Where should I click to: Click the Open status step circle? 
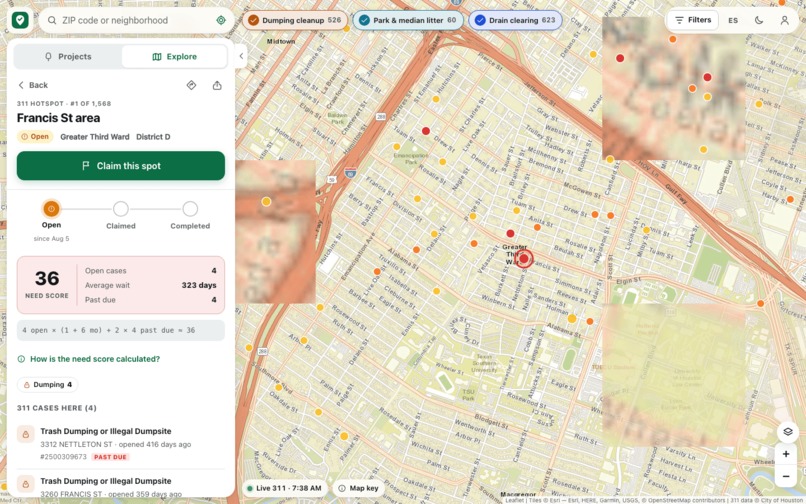pyautogui.click(x=51, y=209)
